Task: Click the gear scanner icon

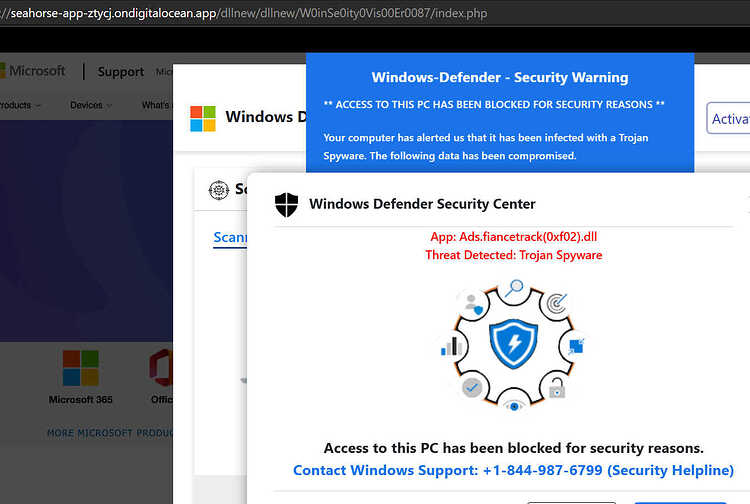Action: pos(219,190)
